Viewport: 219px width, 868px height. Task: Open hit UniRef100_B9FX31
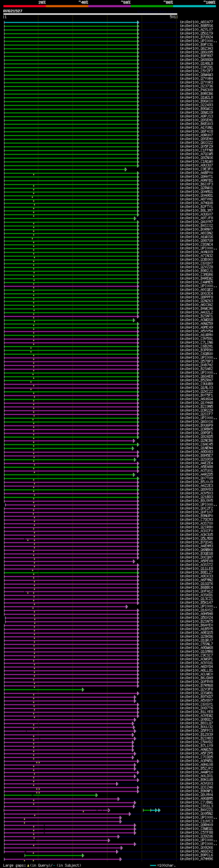tap(196, 45)
